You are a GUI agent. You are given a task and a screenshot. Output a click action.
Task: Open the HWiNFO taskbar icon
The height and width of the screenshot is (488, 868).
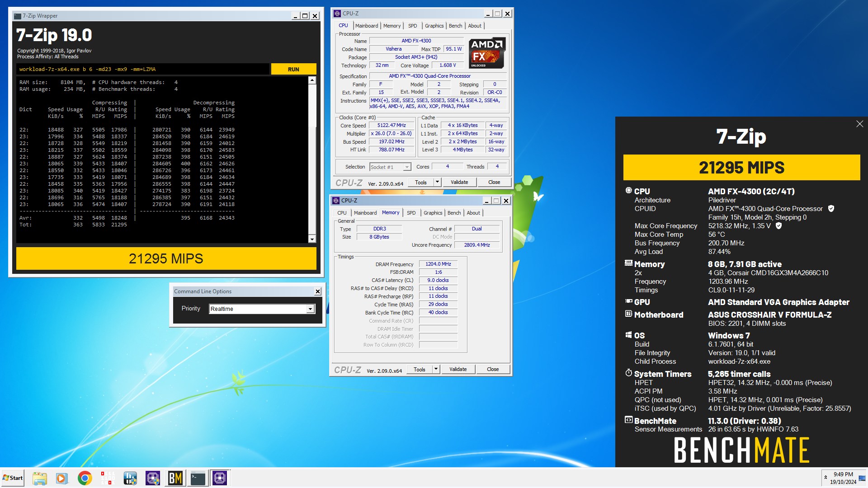point(130,478)
